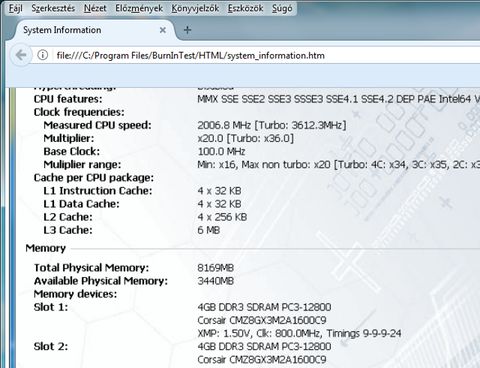
Task: Open the Fájl menu
Action: 16,8
